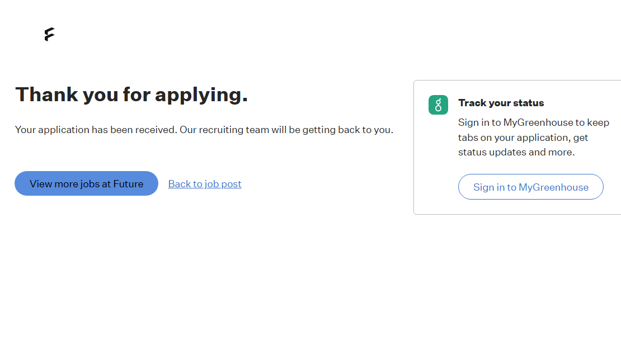The image size is (621, 364).
Task: Click the "tabs on your application, get" text line
Action: [x=523, y=138]
